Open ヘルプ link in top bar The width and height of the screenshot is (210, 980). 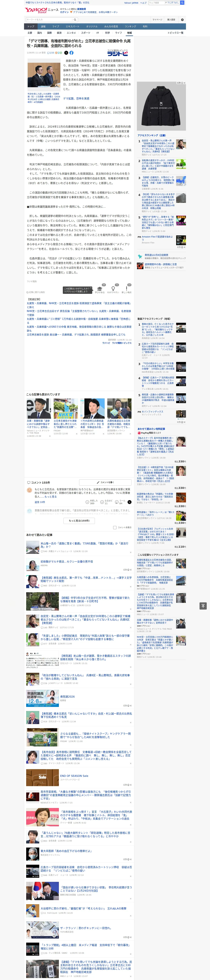point(143,3)
